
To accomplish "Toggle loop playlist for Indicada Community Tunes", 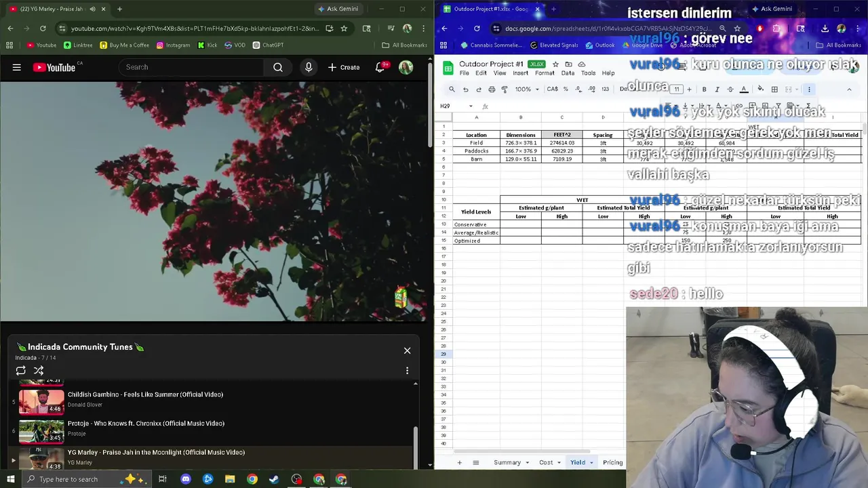I will point(21,371).
